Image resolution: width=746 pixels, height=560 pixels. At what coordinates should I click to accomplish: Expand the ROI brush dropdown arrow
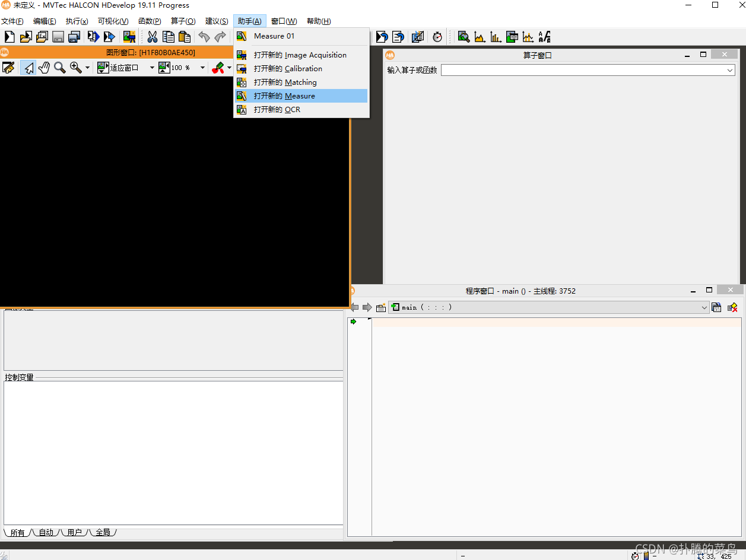[230, 68]
